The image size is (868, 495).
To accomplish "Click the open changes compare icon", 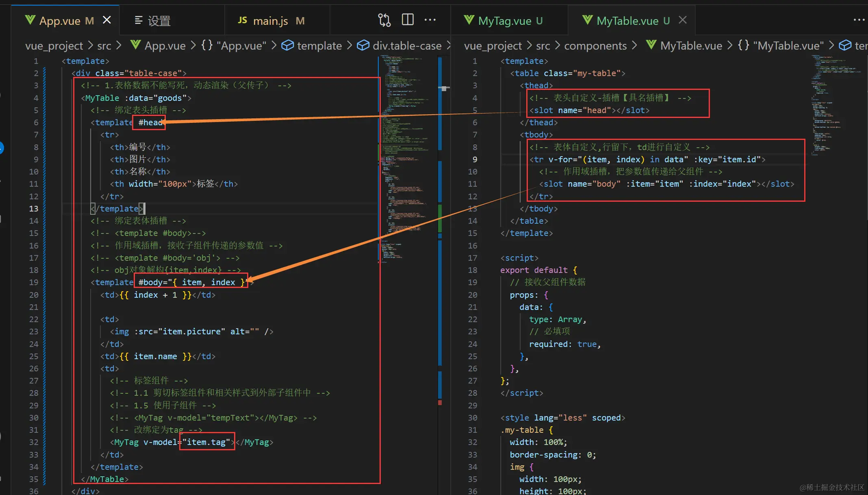I will pyautogui.click(x=384, y=20).
